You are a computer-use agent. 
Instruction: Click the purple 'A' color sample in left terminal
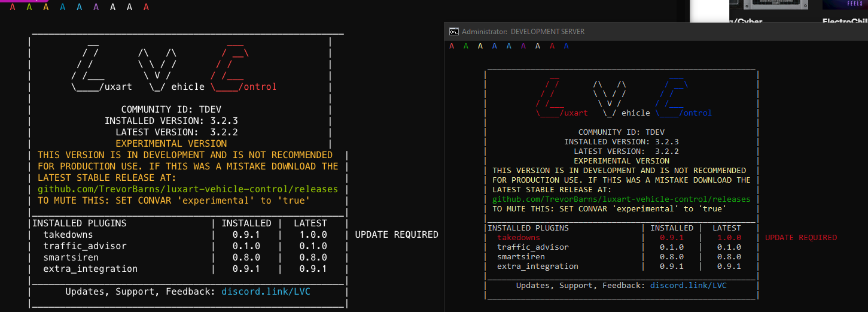[x=96, y=7]
